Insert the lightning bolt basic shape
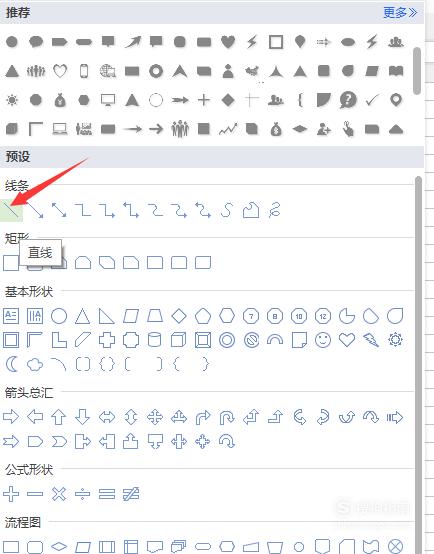 [371, 340]
